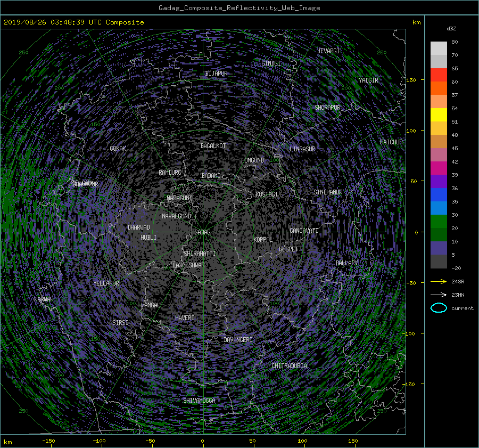This screenshot has height=448, width=479.
Task: Click the YELLAPUR city label
Action: [x=106, y=283]
